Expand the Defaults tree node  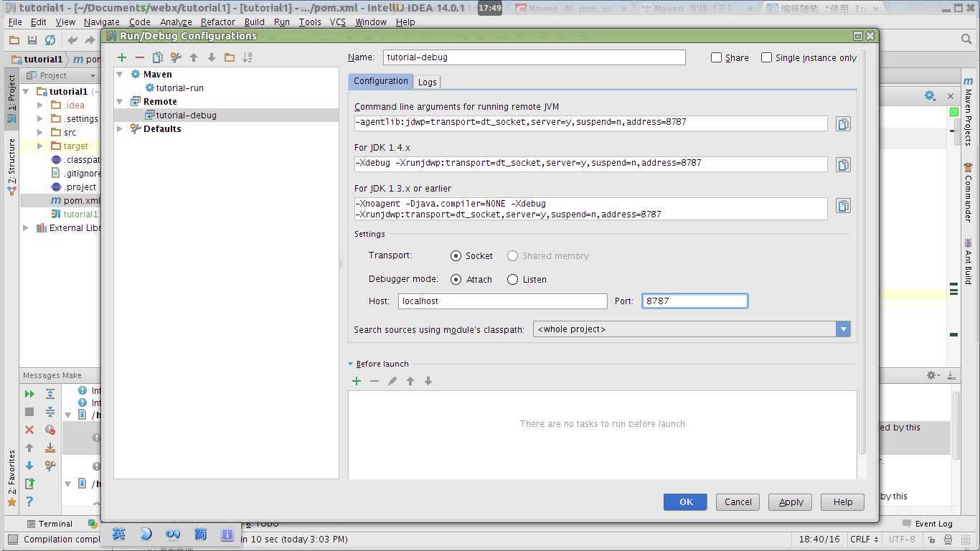click(x=120, y=129)
